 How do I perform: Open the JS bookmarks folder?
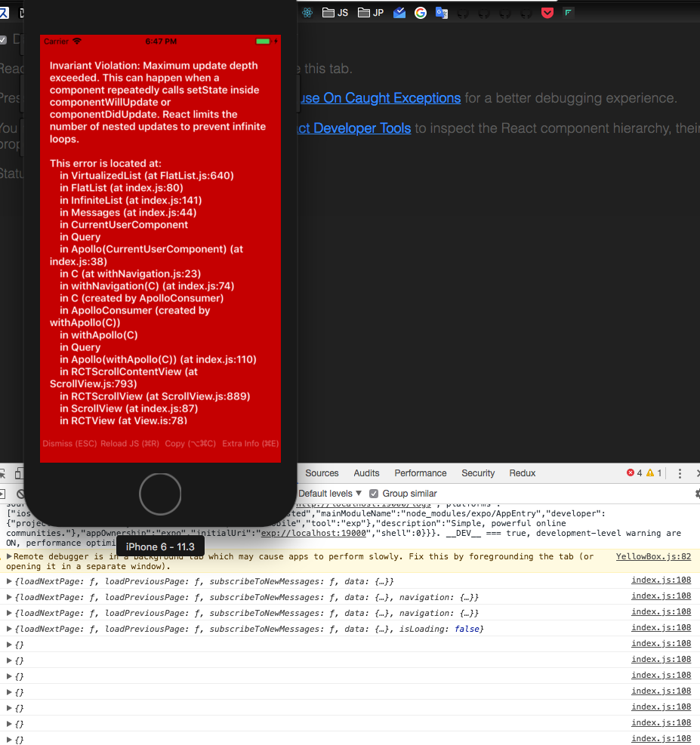pos(335,13)
